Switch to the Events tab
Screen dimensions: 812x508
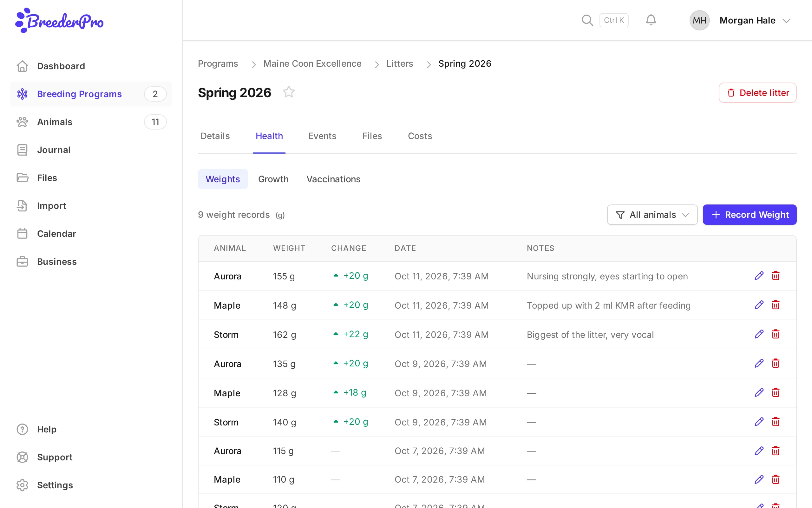point(322,136)
